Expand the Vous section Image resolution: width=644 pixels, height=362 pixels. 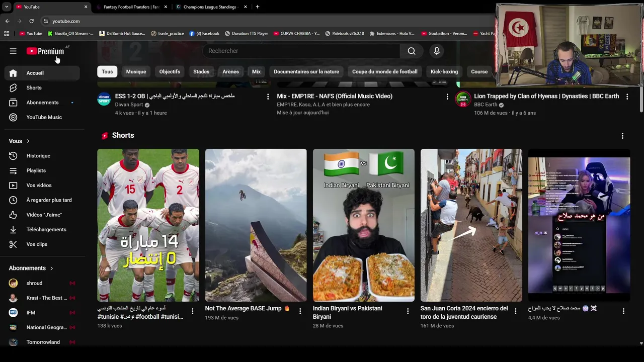[x=20, y=141]
